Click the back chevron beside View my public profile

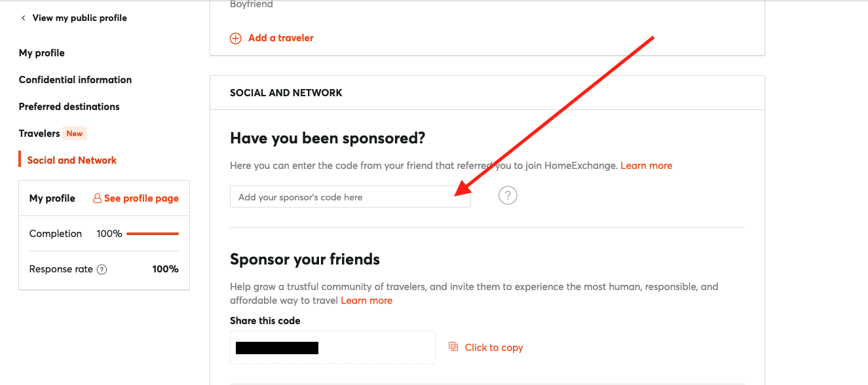tap(24, 18)
